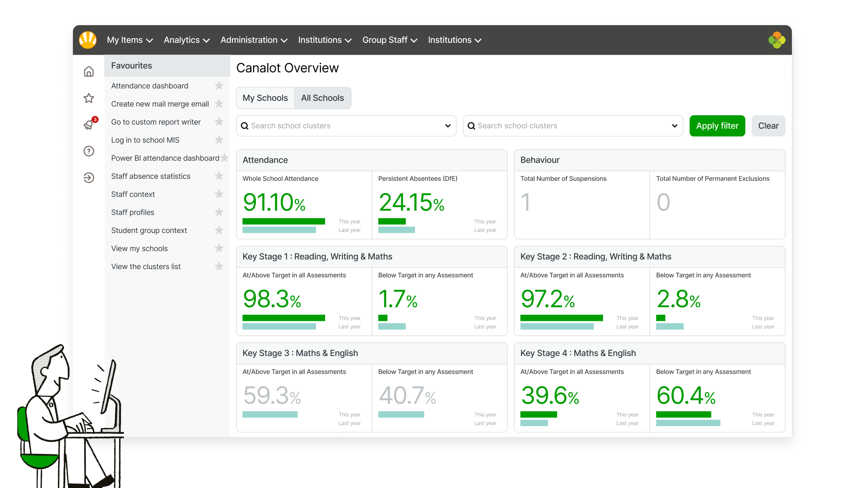Screen dimensions: 868x488
Task: Open the Analytics dropdown menu
Action: (x=186, y=40)
